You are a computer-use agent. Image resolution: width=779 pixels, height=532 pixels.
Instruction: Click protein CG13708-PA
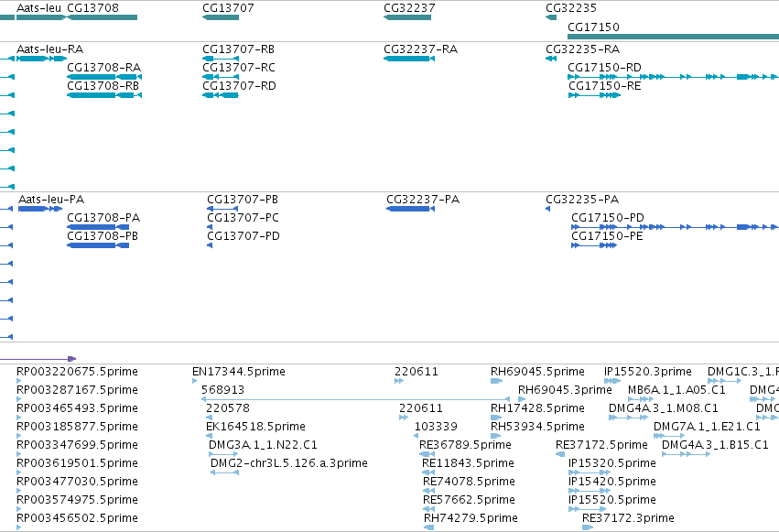point(98,227)
